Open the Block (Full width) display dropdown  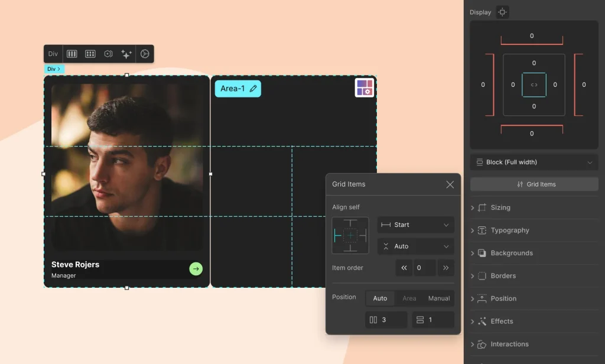(x=534, y=162)
